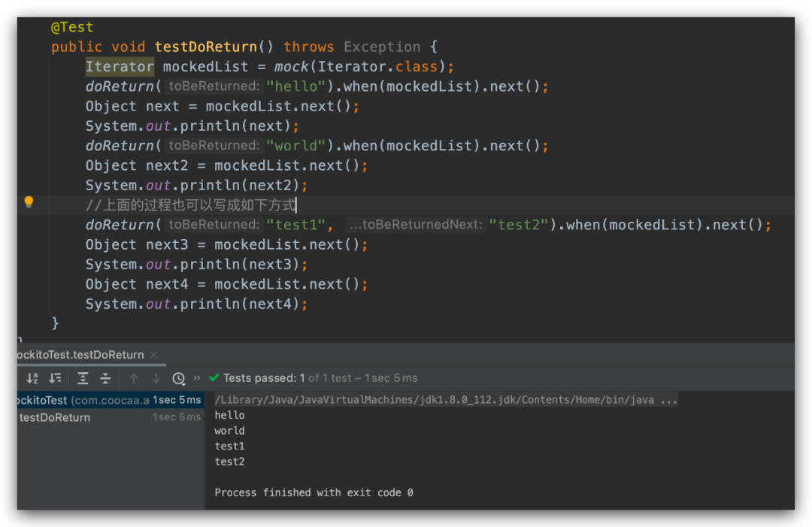Collapse all test results
This screenshot has width=812, height=527.
105,378
